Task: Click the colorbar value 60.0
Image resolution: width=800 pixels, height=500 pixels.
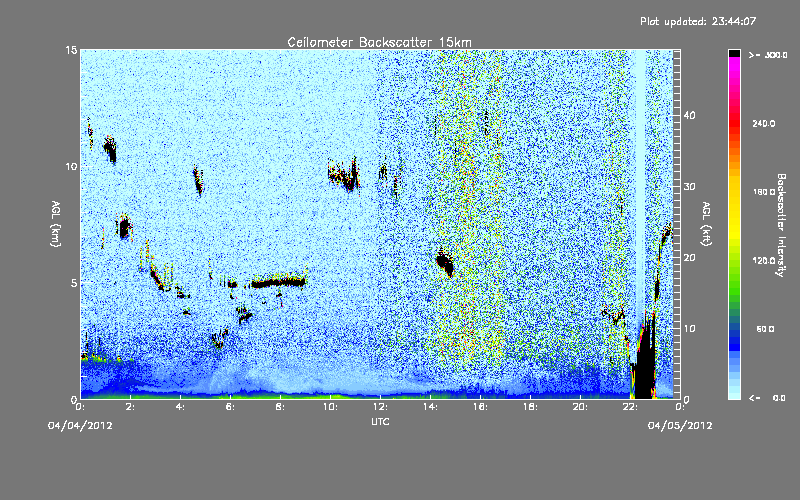Action: point(765,329)
